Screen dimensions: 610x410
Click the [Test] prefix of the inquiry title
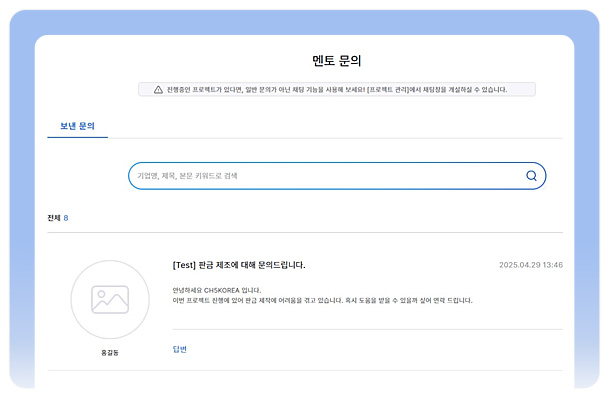click(185, 265)
